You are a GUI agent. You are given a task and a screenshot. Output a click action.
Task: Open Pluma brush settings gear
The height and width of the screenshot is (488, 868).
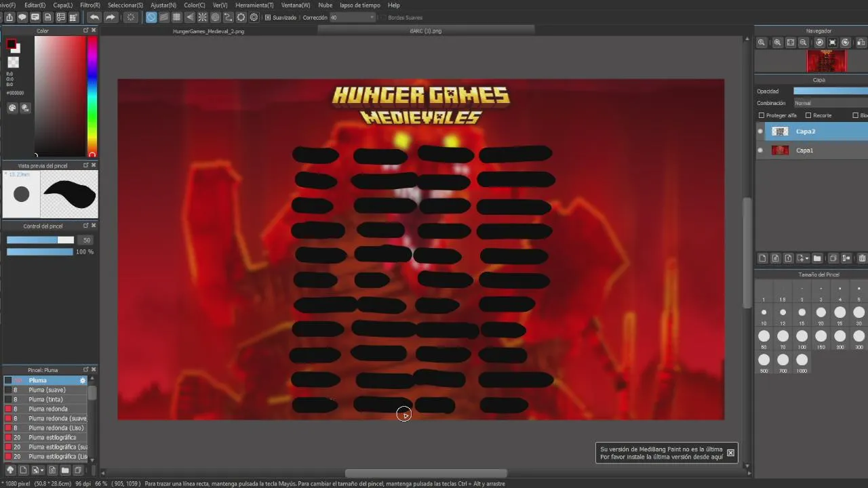click(83, 380)
